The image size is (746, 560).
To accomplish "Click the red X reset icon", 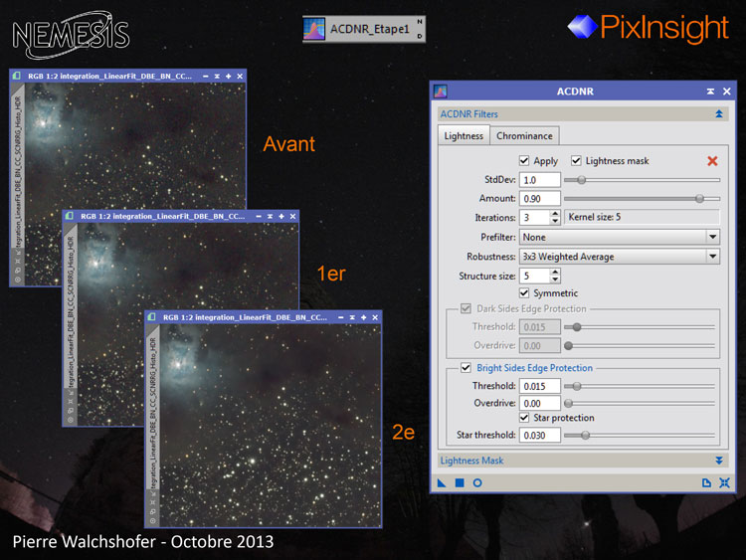I will (712, 161).
